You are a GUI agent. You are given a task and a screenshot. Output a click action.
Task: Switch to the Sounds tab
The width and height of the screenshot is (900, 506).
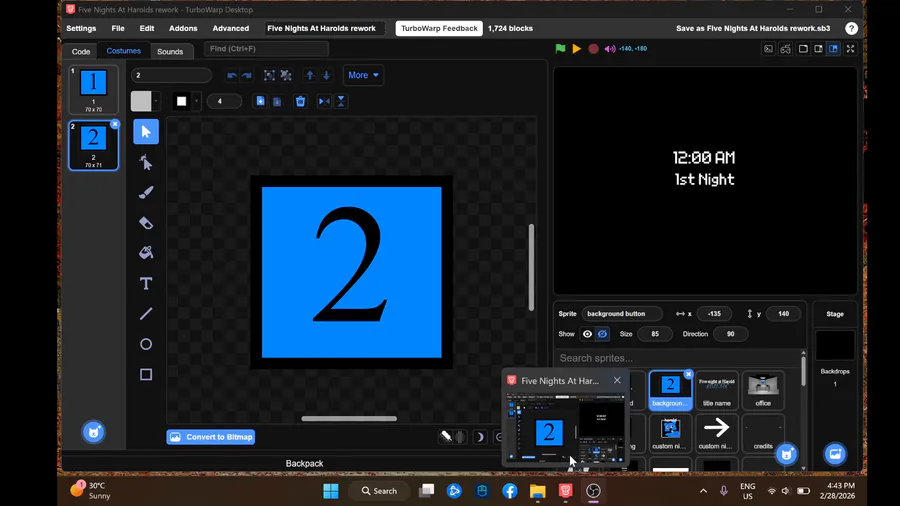(x=170, y=51)
